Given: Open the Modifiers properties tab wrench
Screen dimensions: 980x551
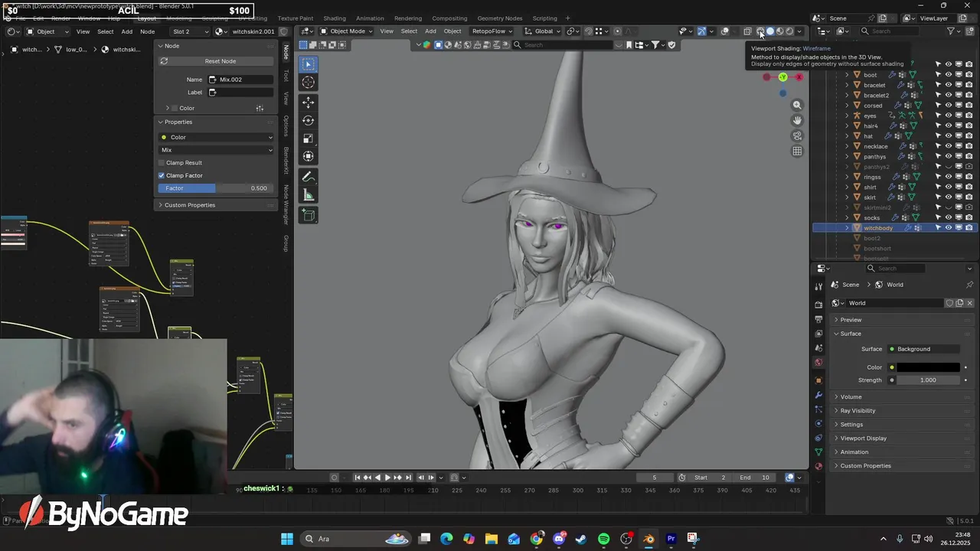Looking at the screenshot, I should (x=818, y=395).
